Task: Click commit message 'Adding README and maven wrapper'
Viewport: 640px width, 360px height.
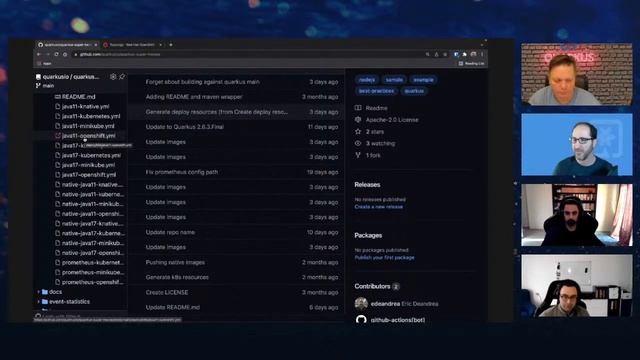Action: [194, 97]
